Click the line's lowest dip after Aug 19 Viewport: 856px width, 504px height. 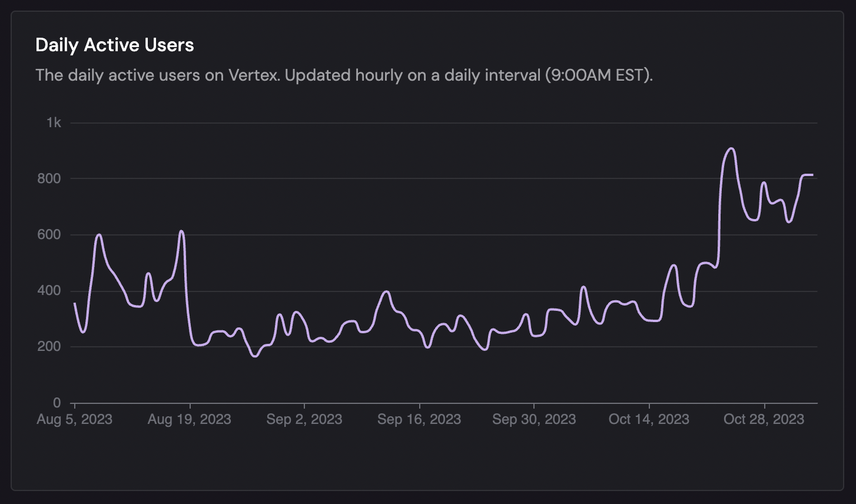tap(254, 356)
